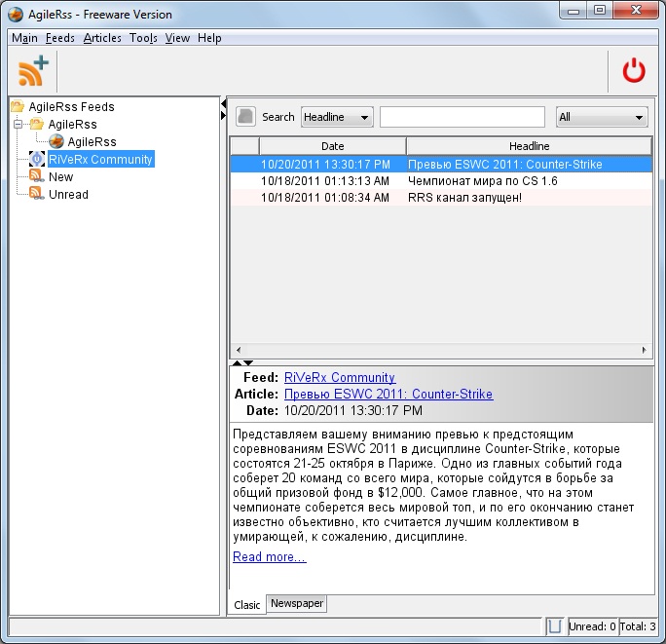666x644 pixels.
Task: Open the All filter dropdown
Action: tap(602, 117)
